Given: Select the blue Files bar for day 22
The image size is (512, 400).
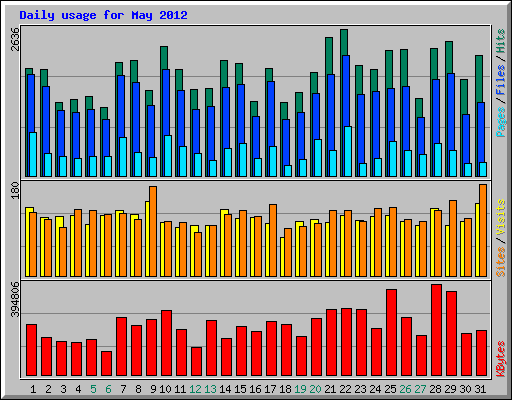Looking at the screenshot, I should coord(346,91).
